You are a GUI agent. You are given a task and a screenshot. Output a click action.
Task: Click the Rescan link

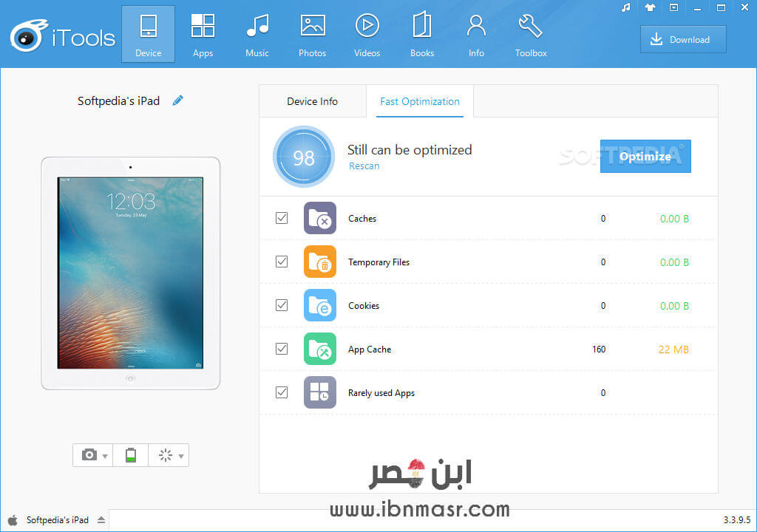coord(364,166)
